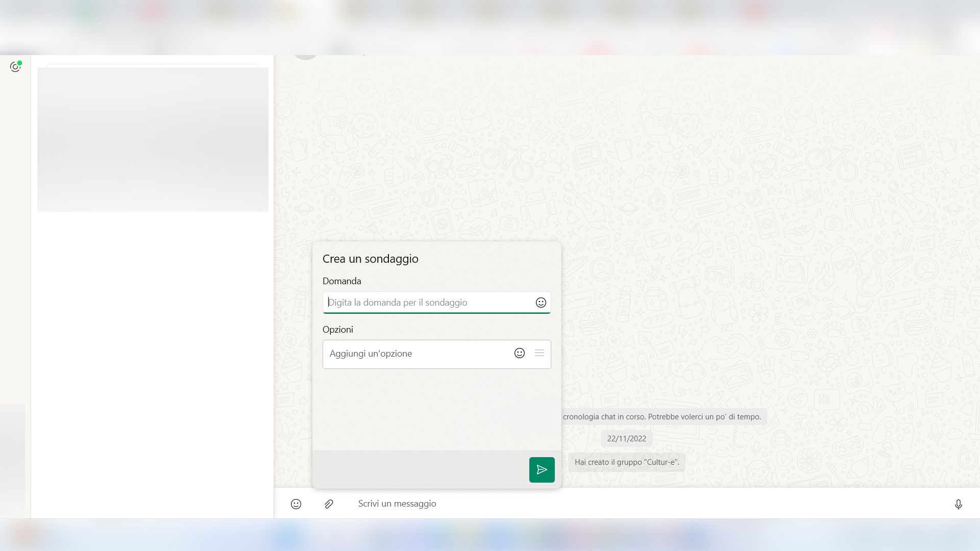This screenshot has height=551, width=980.
Task: Send the poll with the paper plane icon
Action: [542, 469]
